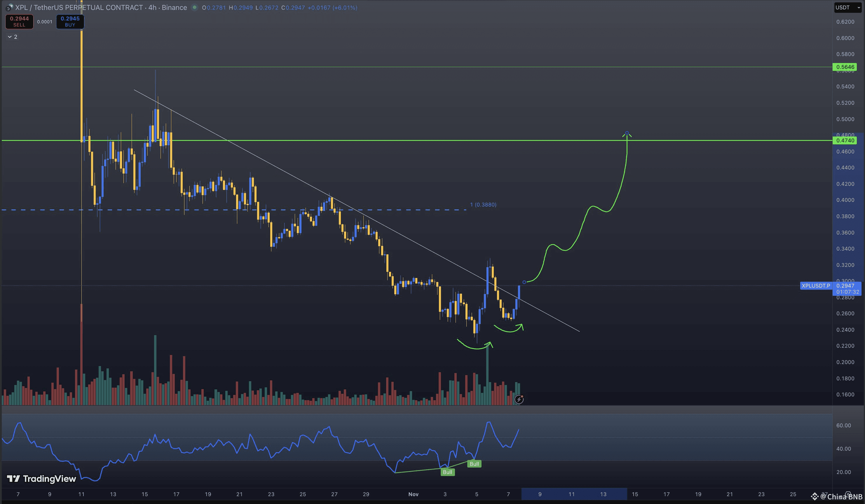Select the 0.5646 green price label

pos(845,67)
